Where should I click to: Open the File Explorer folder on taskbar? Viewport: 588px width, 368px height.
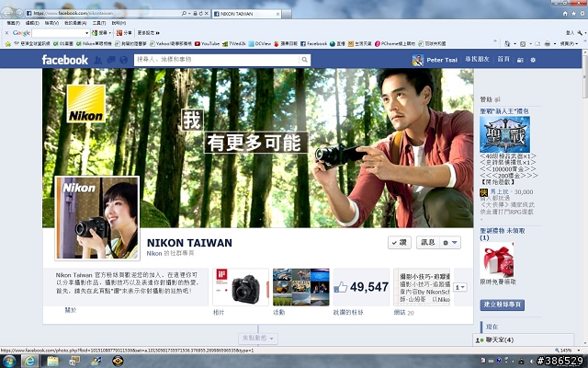point(52,362)
